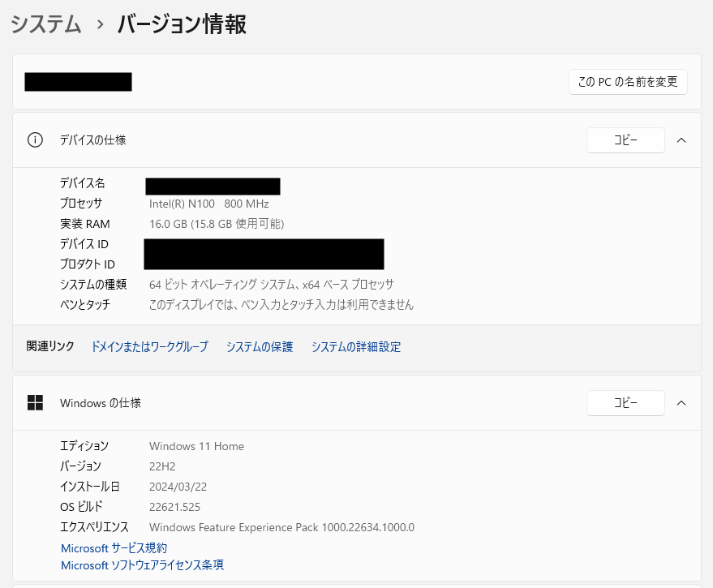
Task: Click the 16.0 GB RAM value text
Action: pos(217,224)
